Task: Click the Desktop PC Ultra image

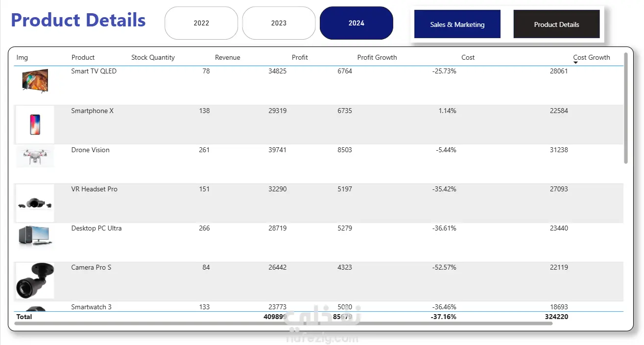Action: (35, 236)
